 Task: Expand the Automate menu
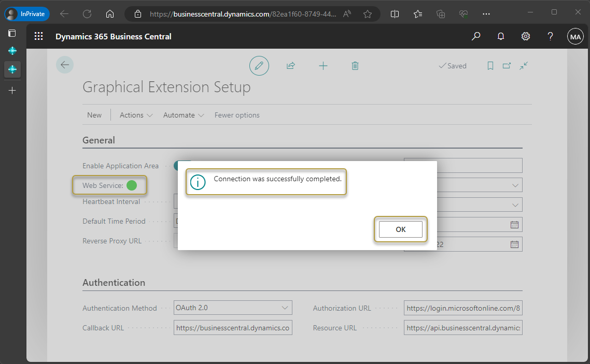(184, 115)
